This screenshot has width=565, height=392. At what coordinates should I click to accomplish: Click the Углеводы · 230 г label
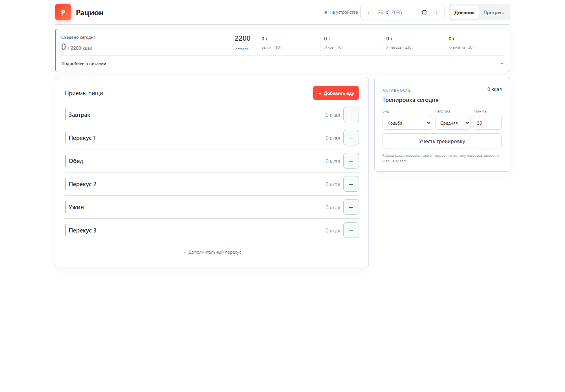coord(400,47)
